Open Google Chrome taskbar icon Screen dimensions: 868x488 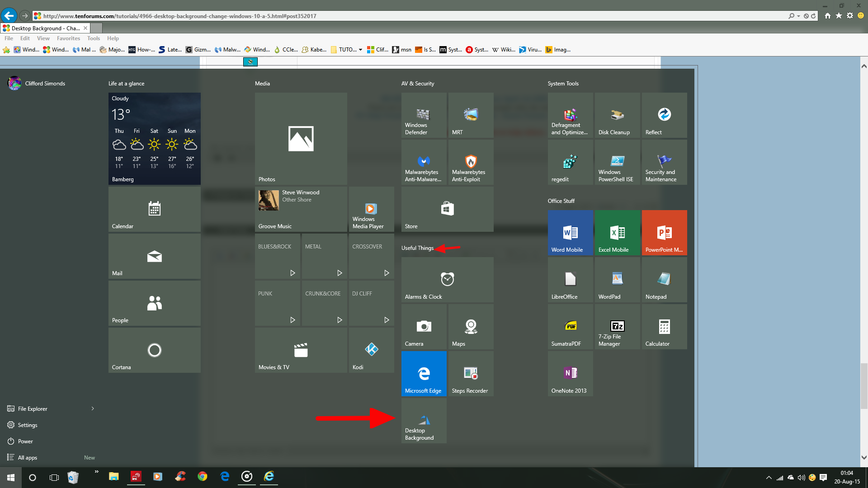tap(202, 476)
